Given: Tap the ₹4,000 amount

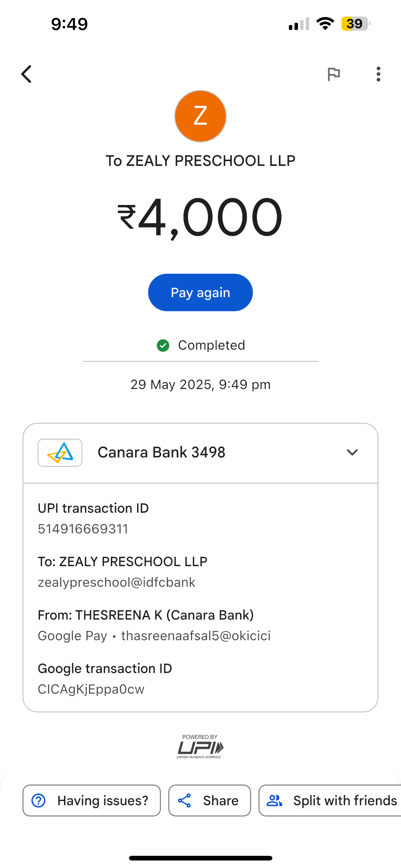Looking at the screenshot, I should click(200, 217).
